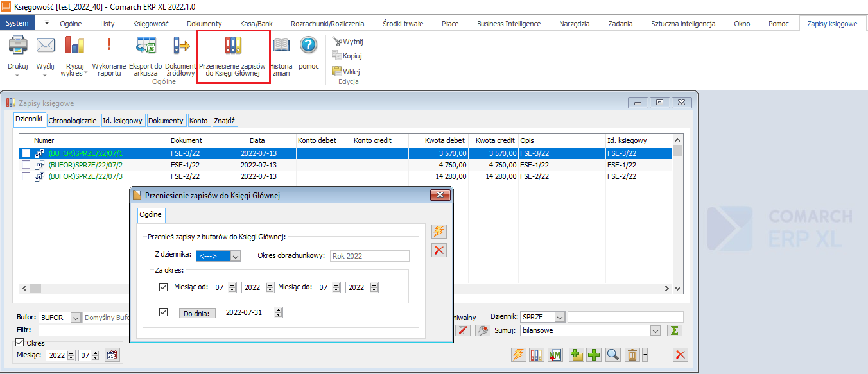The width and height of the screenshot is (868, 374).
Task: Click the Drukuj printer icon
Action: tap(17, 46)
